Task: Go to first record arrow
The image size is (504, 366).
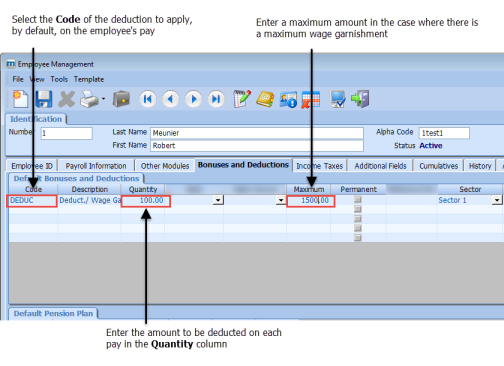Action: 148,99
